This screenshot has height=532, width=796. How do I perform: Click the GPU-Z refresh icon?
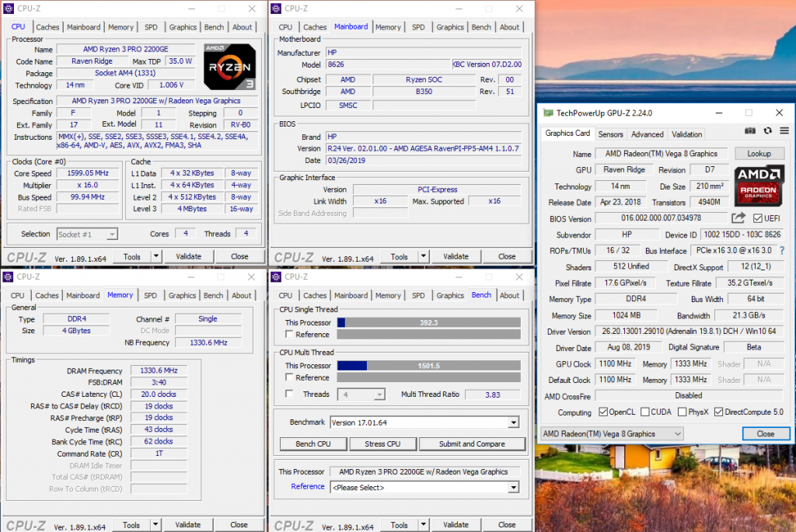(x=767, y=130)
